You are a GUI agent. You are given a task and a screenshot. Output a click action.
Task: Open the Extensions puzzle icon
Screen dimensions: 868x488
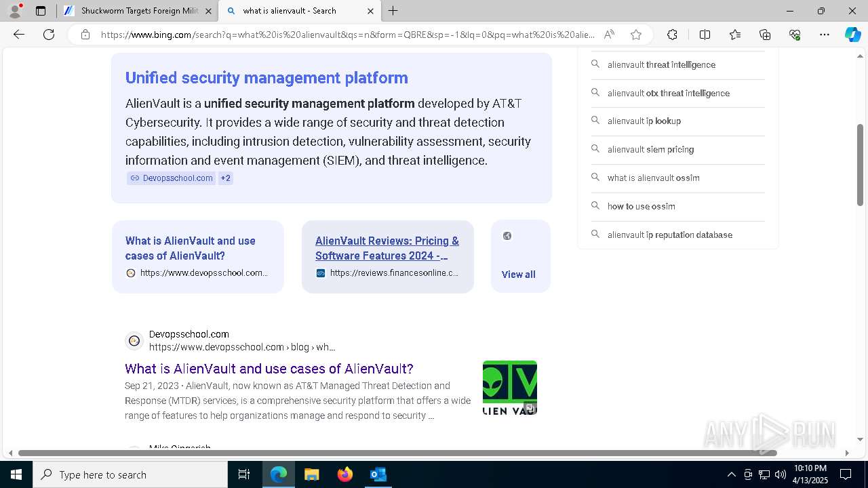click(672, 35)
